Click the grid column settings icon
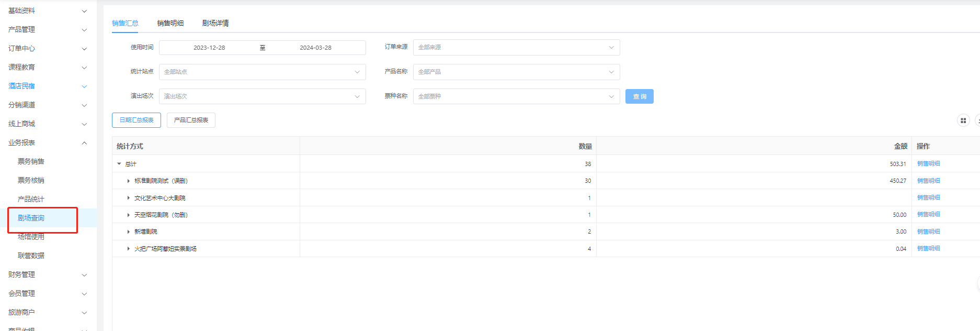Screen dimensions: 980x331 [x=963, y=120]
